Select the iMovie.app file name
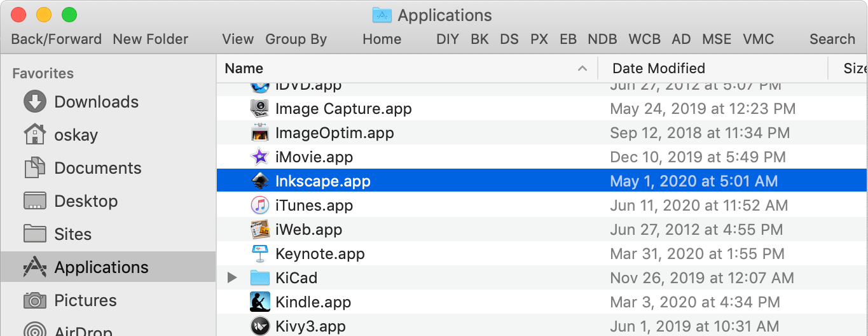 pyautogui.click(x=314, y=157)
